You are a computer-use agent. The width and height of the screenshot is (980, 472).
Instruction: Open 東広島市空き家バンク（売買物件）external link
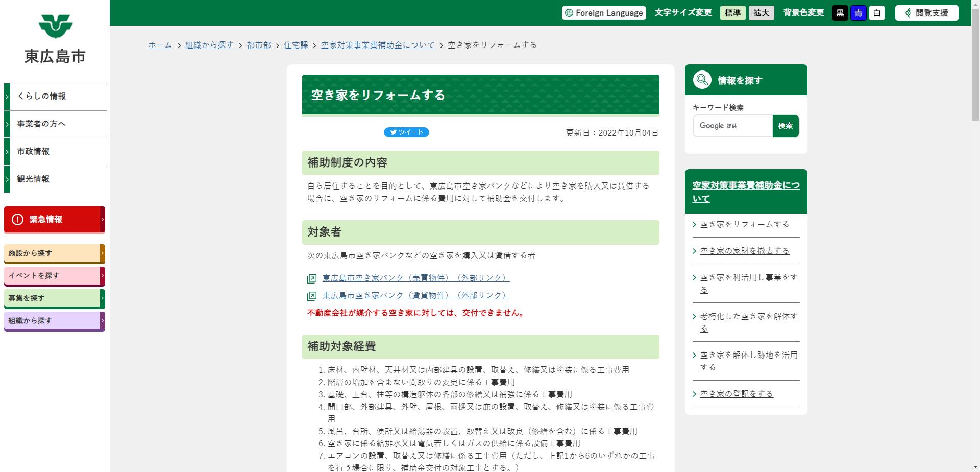tap(416, 278)
